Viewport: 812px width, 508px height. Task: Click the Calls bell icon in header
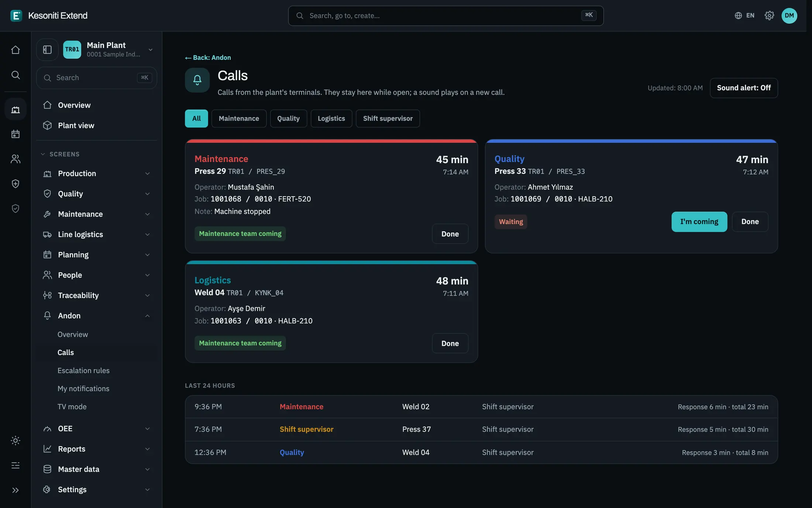click(197, 80)
